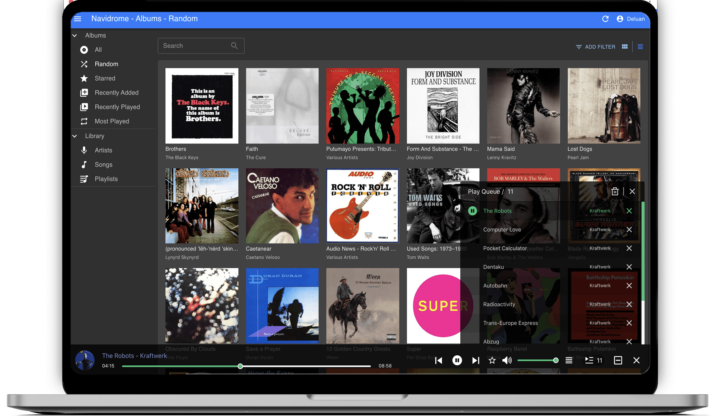Image resolution: width=715 pixels, height=417 pixels.
Task: Play Pocket Calculator from the queue
Action: tap(505, 248)
